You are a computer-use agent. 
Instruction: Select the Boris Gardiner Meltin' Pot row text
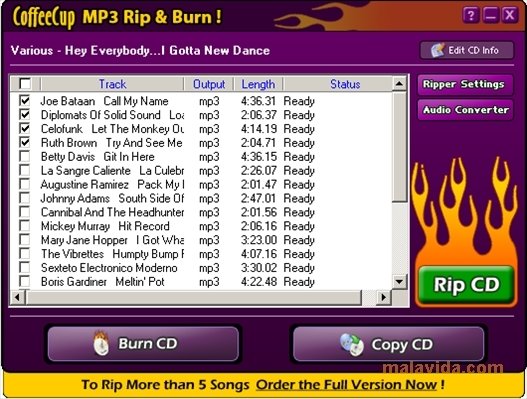pyautogui.click(x=103, y=282)
